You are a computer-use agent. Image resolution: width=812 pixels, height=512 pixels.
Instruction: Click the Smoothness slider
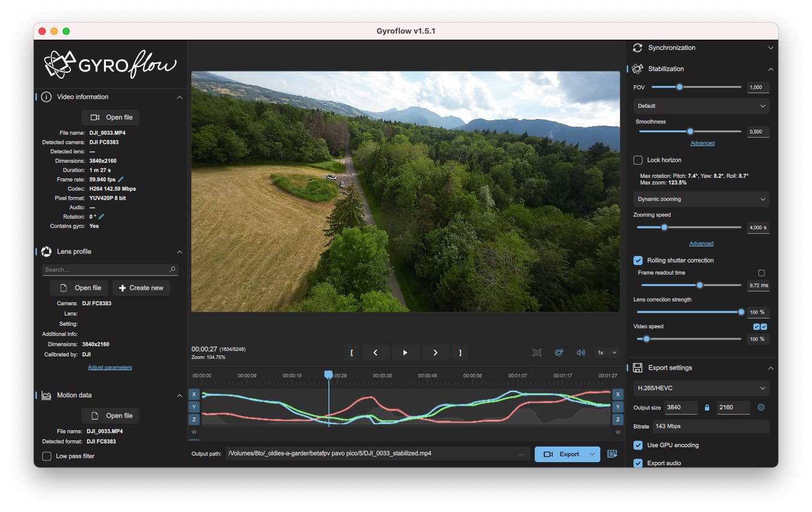pos(690,132)
